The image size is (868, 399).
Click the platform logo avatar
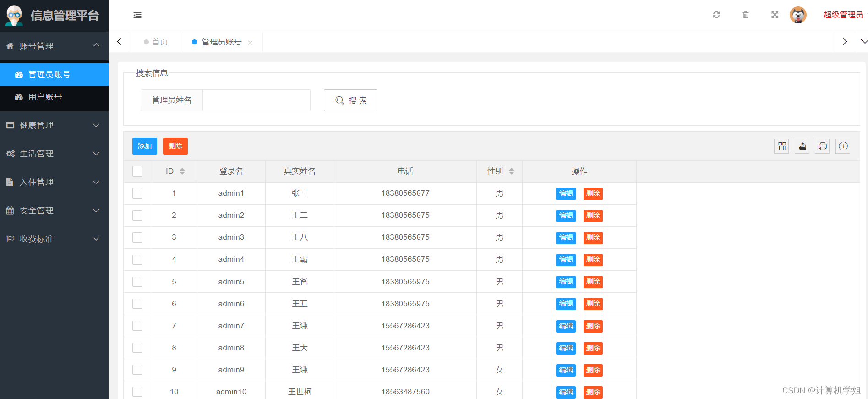pyautogui.click(x=14, y=16)
